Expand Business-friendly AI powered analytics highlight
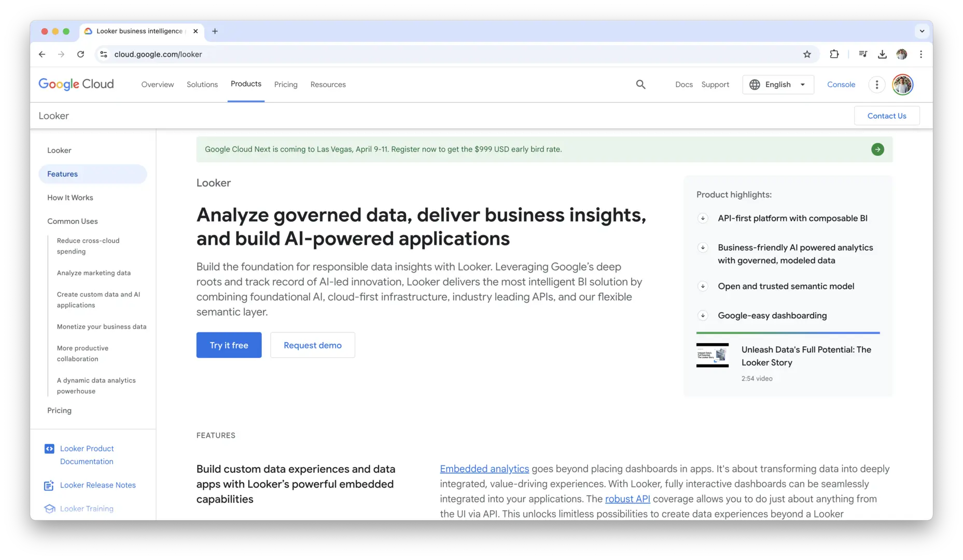This screenshot has width=963, height=560. (703, 248)
